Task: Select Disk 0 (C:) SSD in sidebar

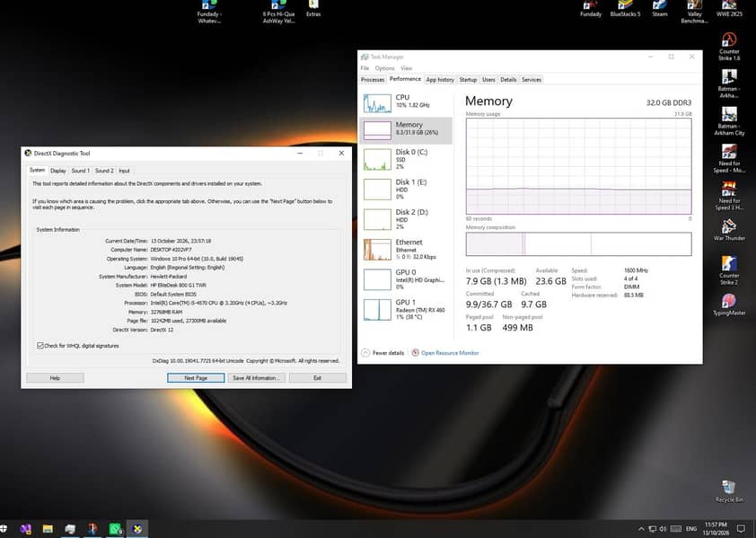Action: [406, 159]
